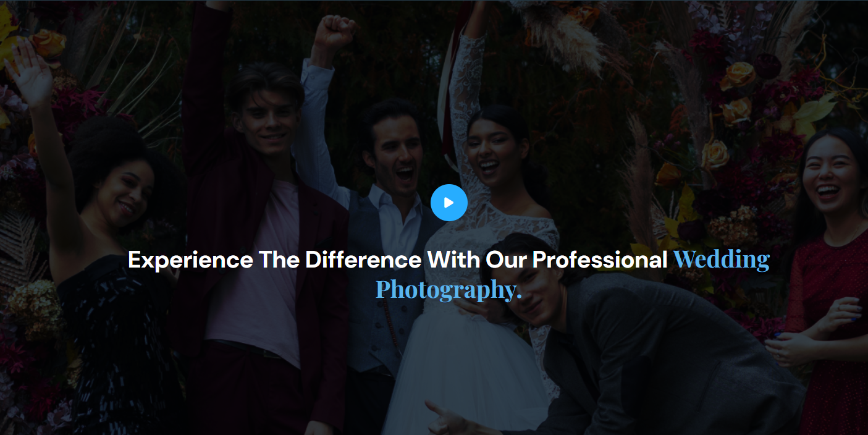The height and width of the screenshot is (435, 868).
Task: Play the wedding video with blue button
Action: click(x=449, y=203)
